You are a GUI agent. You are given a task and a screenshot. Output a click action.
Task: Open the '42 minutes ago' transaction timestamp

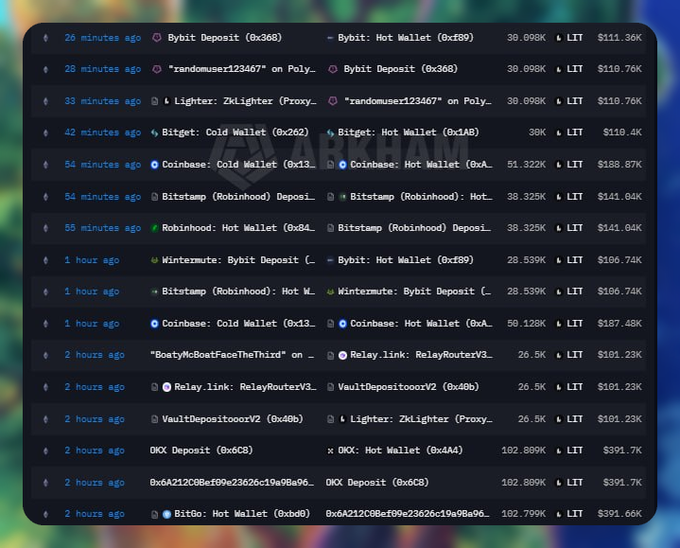pos(103,133)
